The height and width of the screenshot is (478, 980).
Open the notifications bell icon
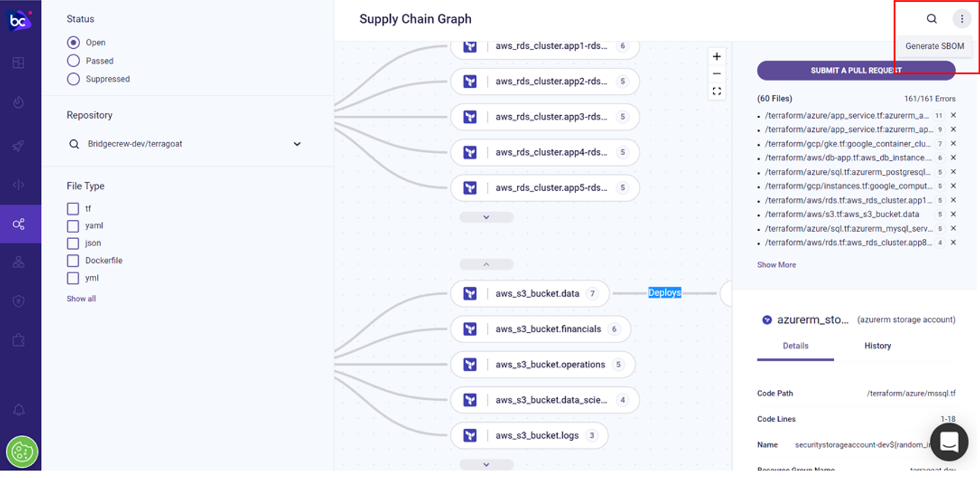tap(19, 410)
